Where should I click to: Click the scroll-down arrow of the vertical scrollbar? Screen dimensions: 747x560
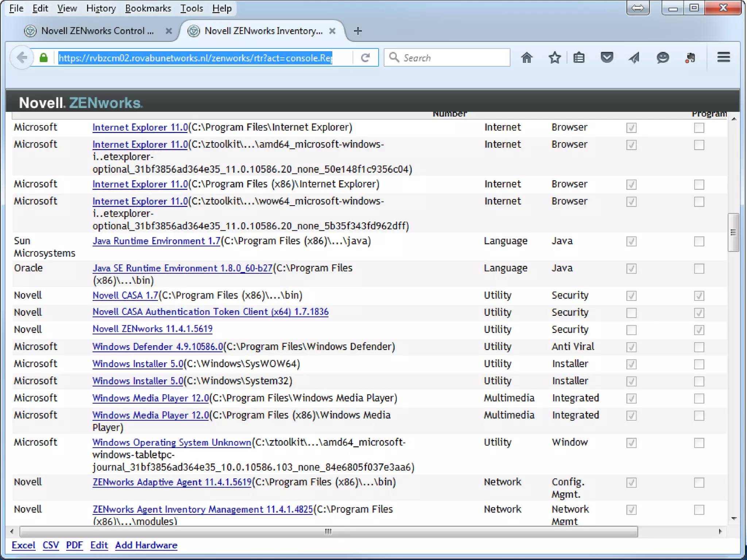[x=734, y=518]
